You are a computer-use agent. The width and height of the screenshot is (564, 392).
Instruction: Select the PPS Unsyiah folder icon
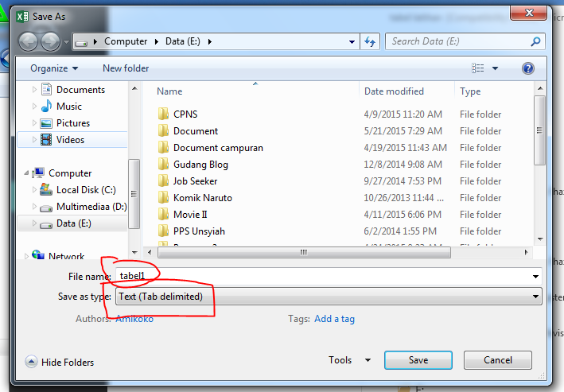pos(163,231)
